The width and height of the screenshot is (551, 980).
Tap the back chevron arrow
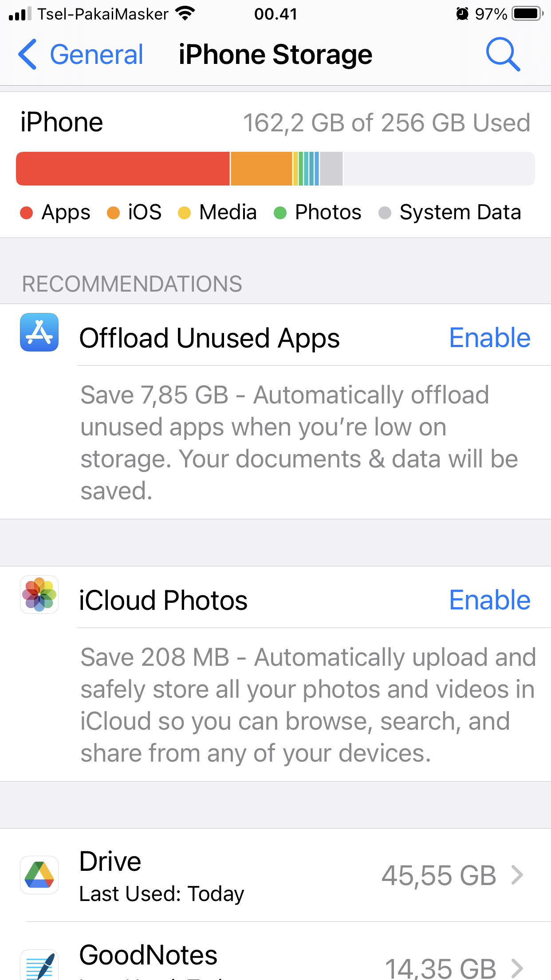[x=28, y=54]
